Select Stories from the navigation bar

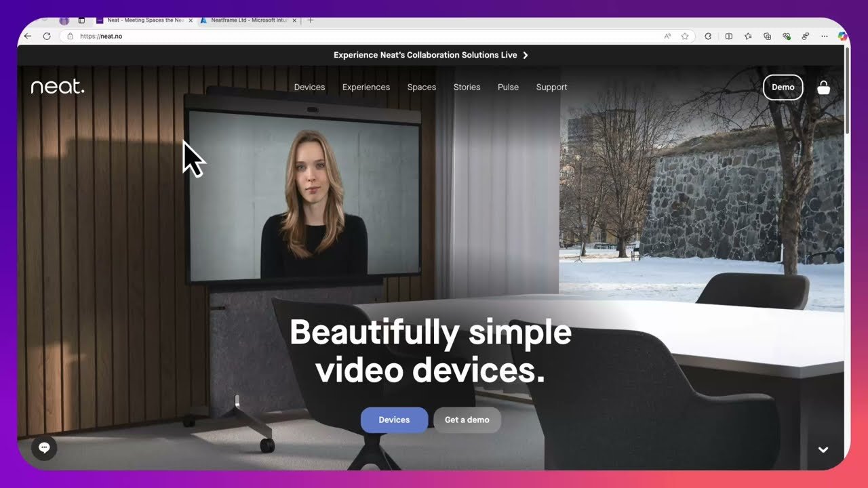(x=467, y=87)
